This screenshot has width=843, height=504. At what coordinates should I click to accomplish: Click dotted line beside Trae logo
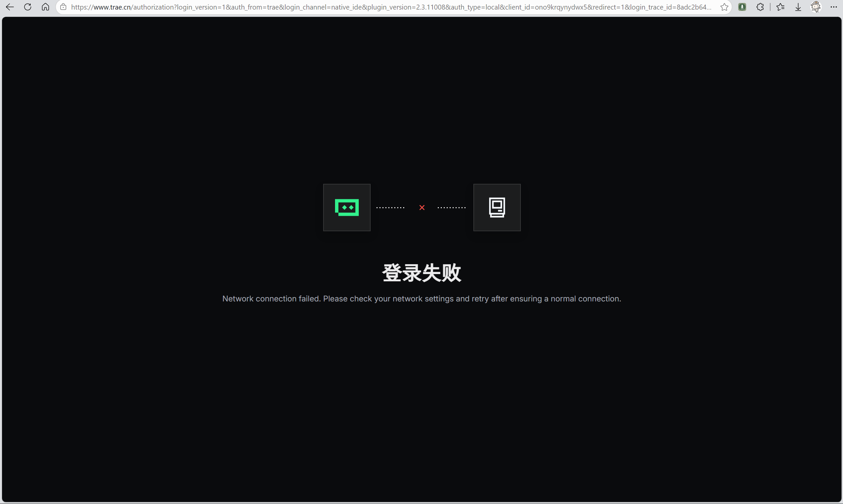pyautogui.click(x=390, y=208)
